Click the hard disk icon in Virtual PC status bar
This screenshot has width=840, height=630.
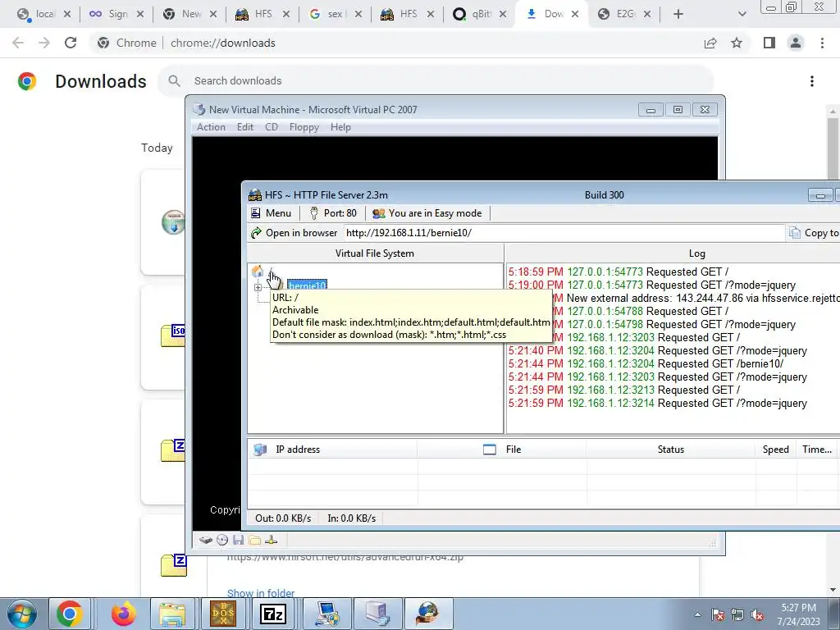coord(206,540)
